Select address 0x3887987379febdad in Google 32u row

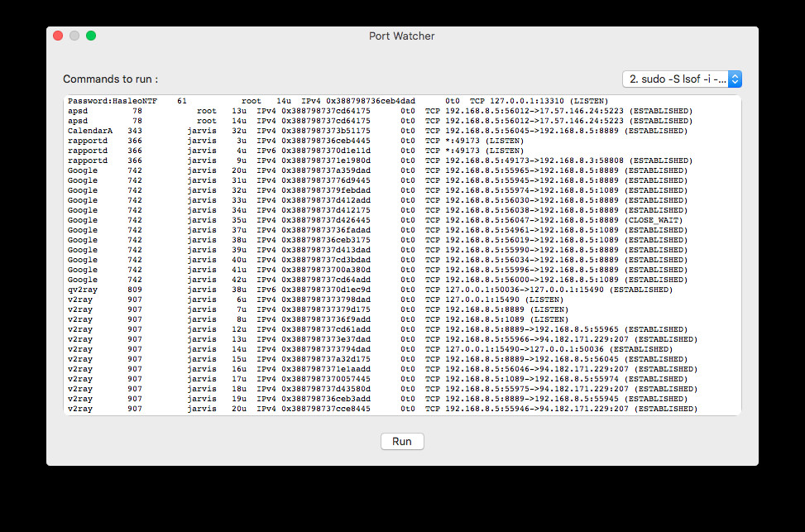tap(325, 190)
